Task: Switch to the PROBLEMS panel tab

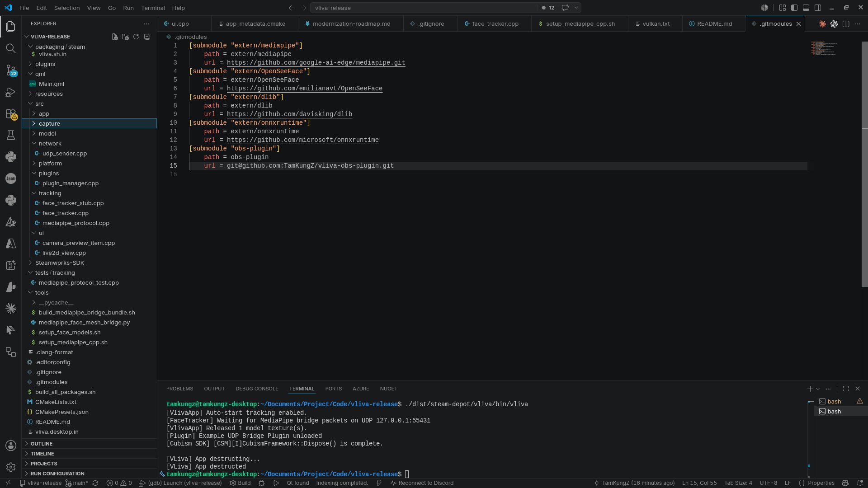Action: 179,389
